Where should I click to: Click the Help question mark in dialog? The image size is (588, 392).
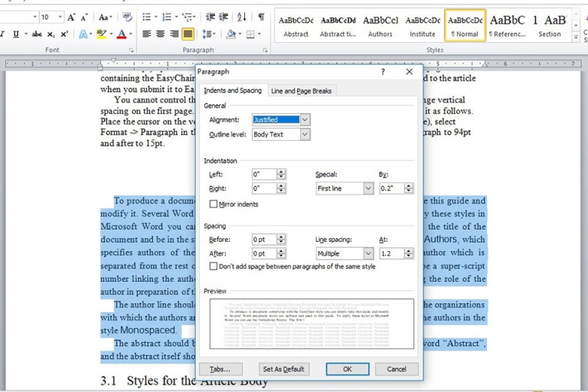(383, 72)
